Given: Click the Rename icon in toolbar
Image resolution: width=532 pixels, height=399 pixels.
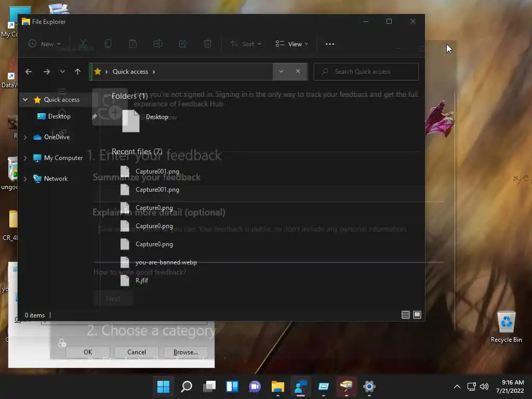Looking at the screenshot, I should pos(158,44).
